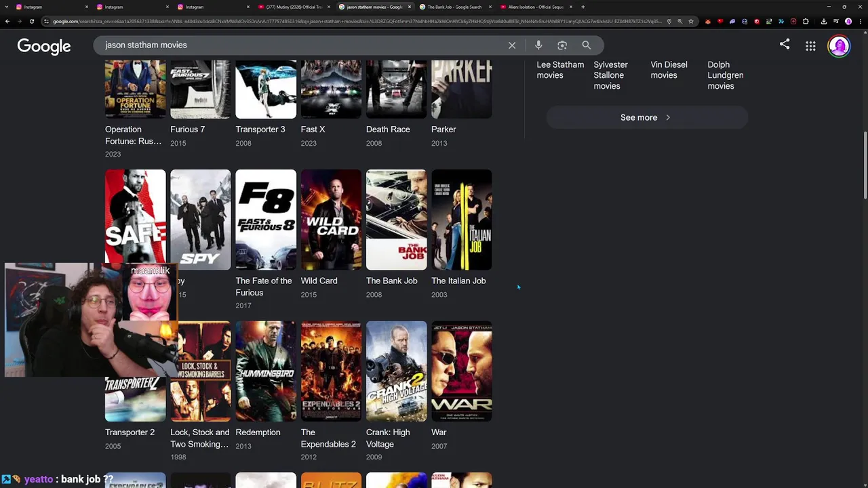The width and height of the screenshot is (868, 488).
Task: Open Vin Diesel movies link
Action: click(x=669, y=70)
